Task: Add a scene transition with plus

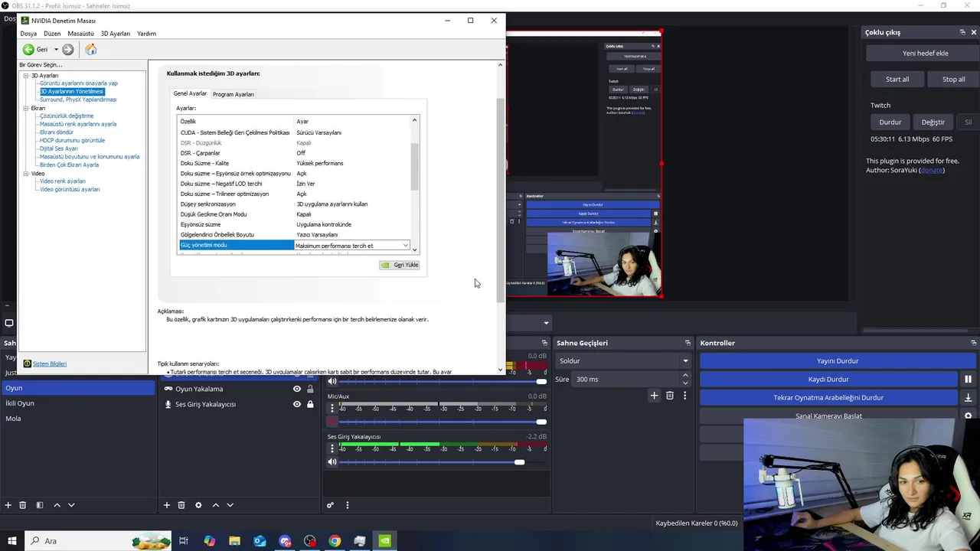Action: coord(654,396)
